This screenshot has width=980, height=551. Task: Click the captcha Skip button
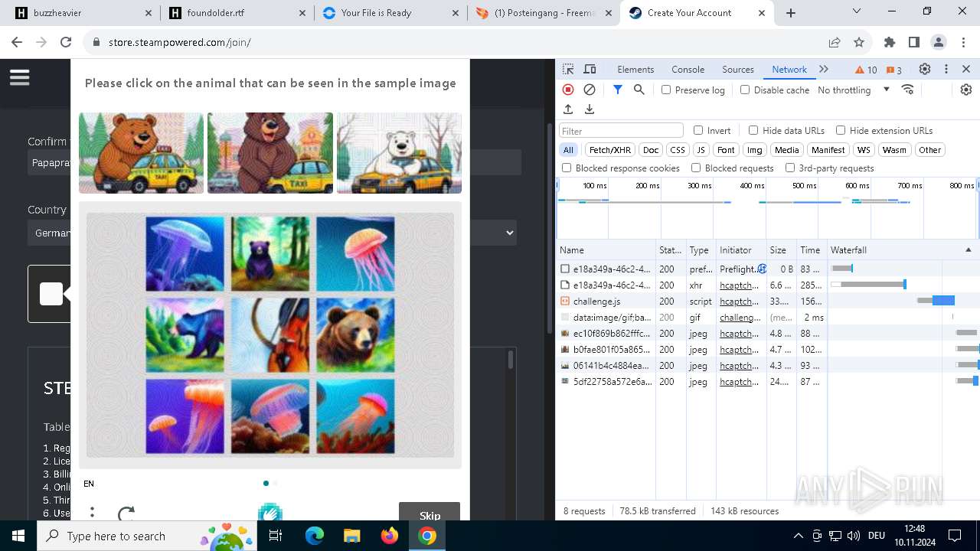(430, 514)
